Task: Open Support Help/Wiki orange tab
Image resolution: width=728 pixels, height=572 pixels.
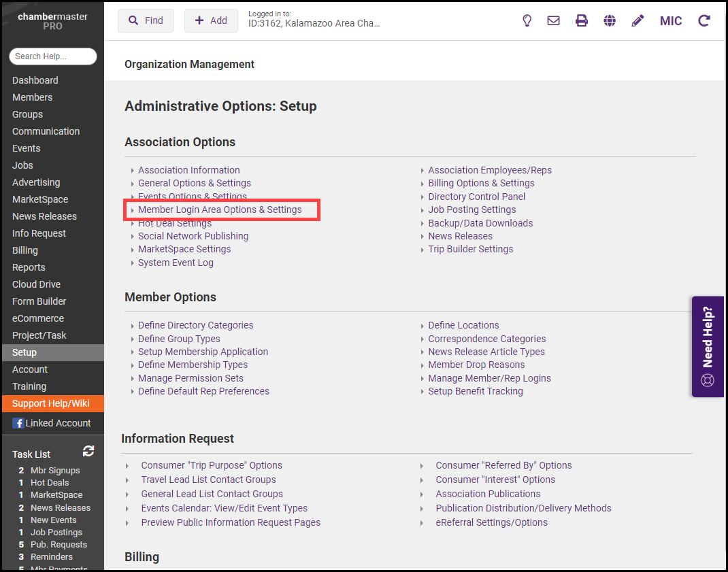Action: tap(51, 403)
